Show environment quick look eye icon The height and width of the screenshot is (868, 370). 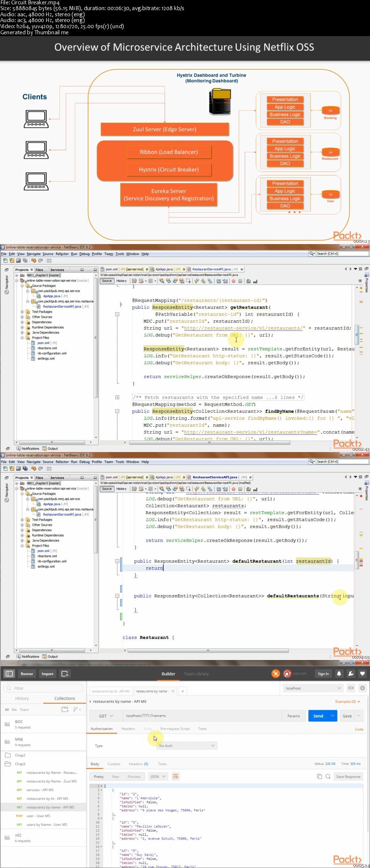point(350,688)
